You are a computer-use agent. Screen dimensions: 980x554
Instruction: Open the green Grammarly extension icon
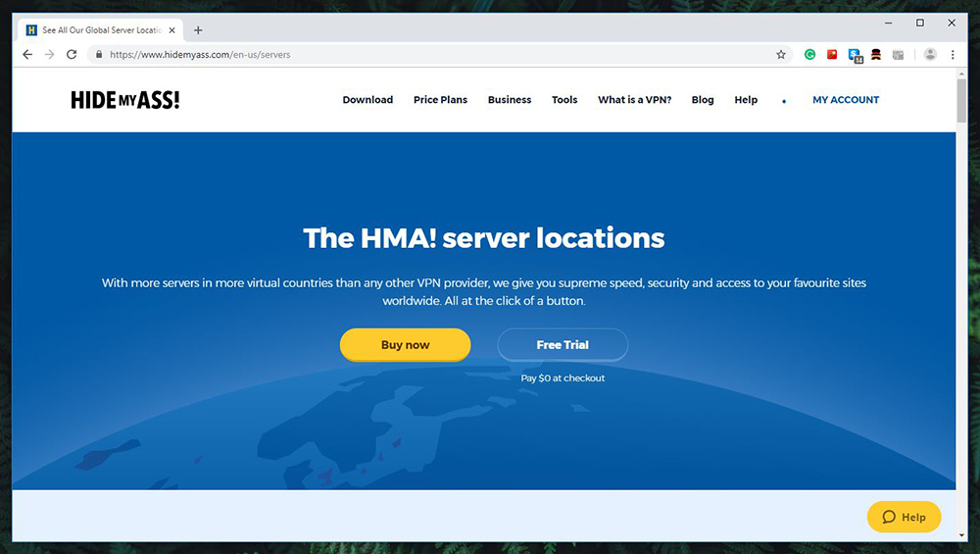810,54
